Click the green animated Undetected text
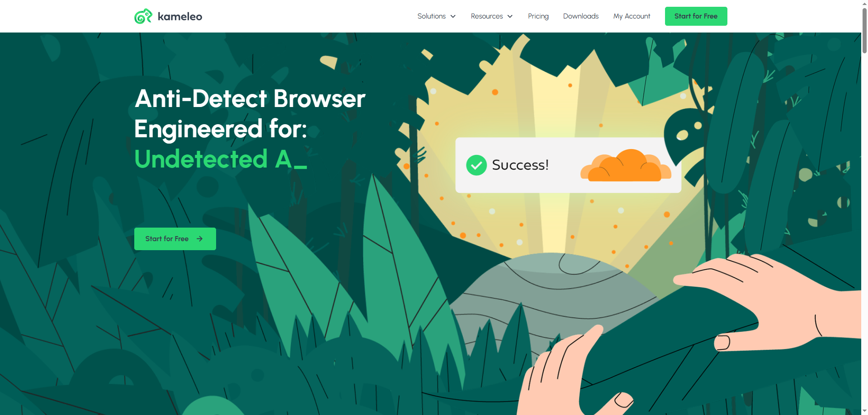The height and width of the screenshot is (415, 868). coord(221,159)
